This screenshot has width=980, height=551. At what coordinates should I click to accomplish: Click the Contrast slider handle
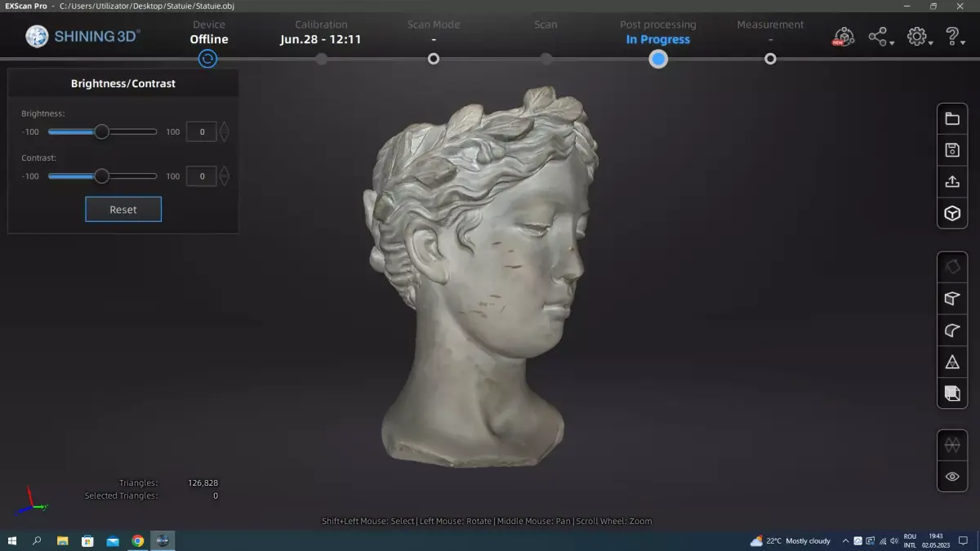[x=101, y=176]
